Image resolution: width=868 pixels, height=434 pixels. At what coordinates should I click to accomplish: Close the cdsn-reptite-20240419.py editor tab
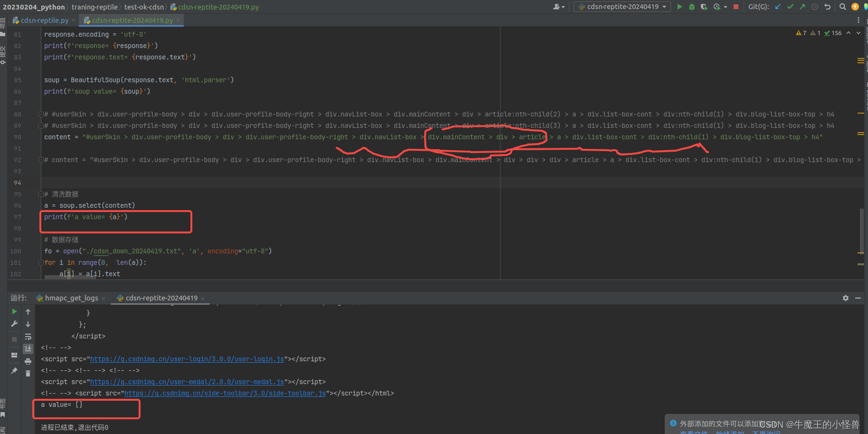[x=178, y=20]
